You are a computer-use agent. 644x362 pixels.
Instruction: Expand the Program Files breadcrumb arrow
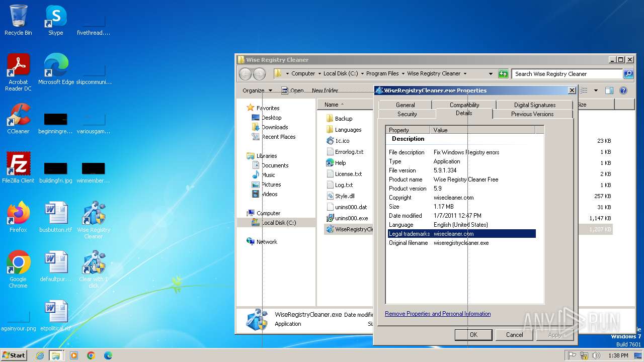click(x=403, y=73)
